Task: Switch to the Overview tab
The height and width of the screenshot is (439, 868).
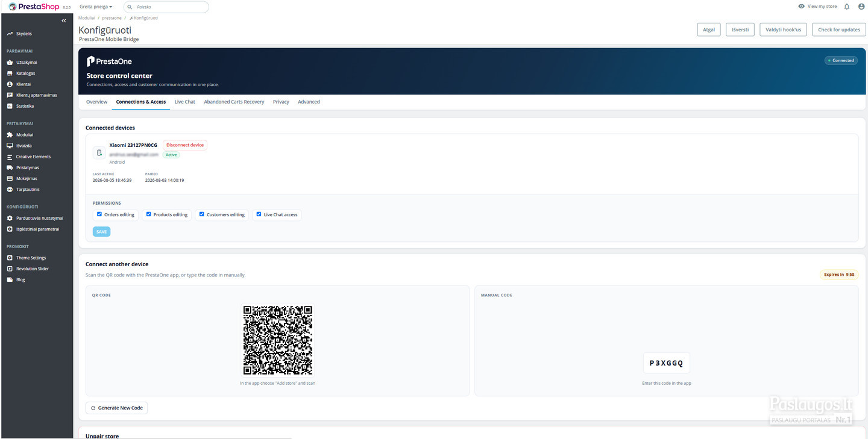Action: click(x=96, y=102)
